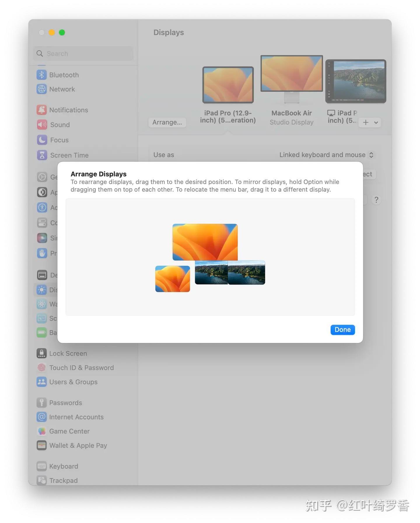Click the help question mark button

coord(377,200)
